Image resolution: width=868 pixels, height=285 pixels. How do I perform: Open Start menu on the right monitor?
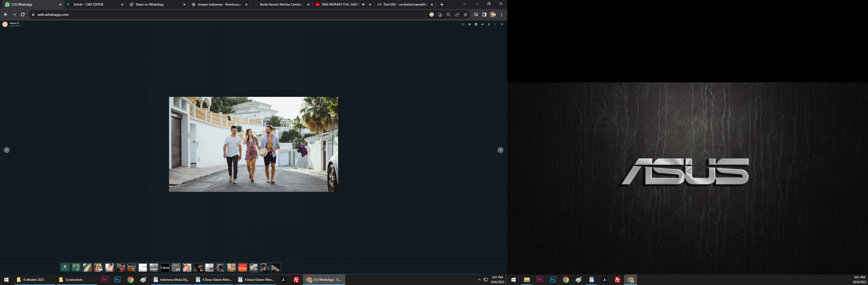[x=514, y=280]
